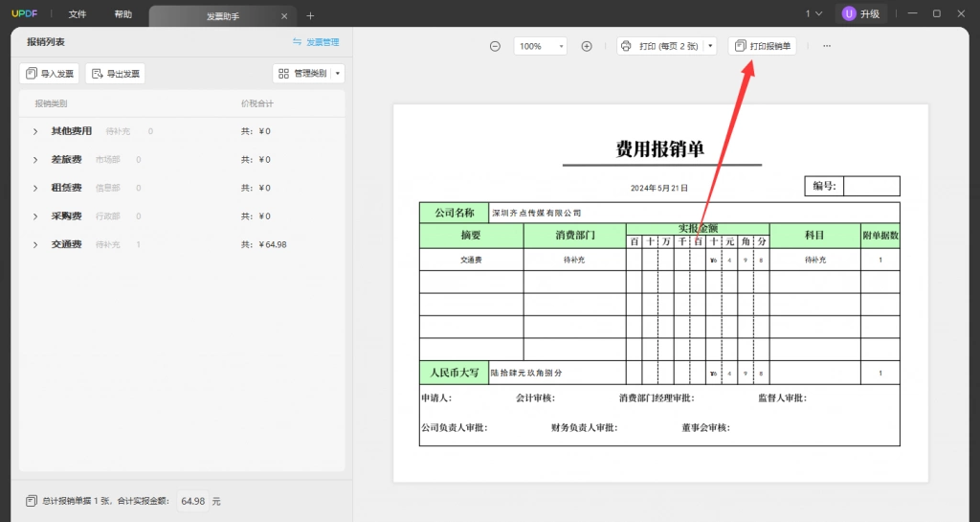Select the 发票助手 tab
Image resolution: width=980 pixels, height=522 pixels.
pos(222,16)
